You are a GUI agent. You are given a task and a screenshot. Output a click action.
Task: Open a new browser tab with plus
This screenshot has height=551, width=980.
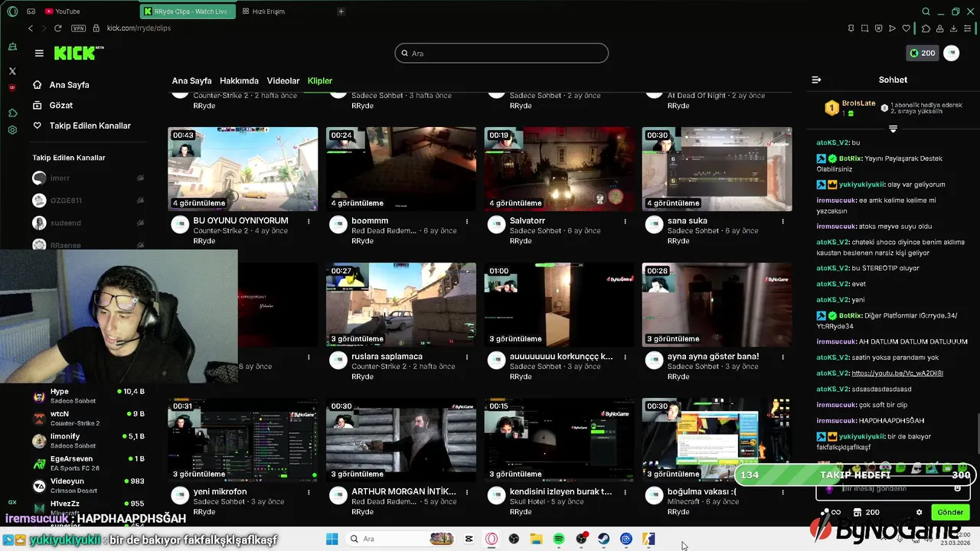(341, 11)
